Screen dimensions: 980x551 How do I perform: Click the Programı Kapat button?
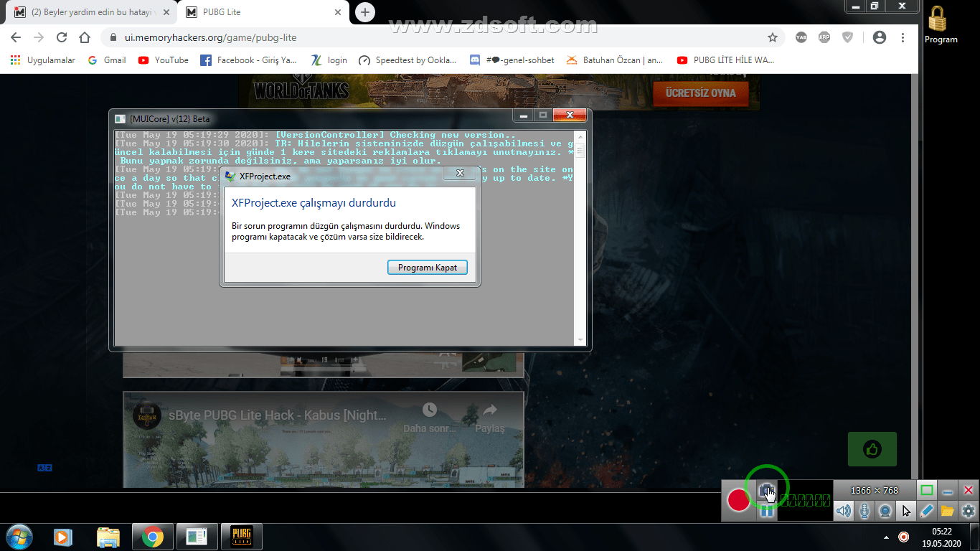tap(428, 268)
